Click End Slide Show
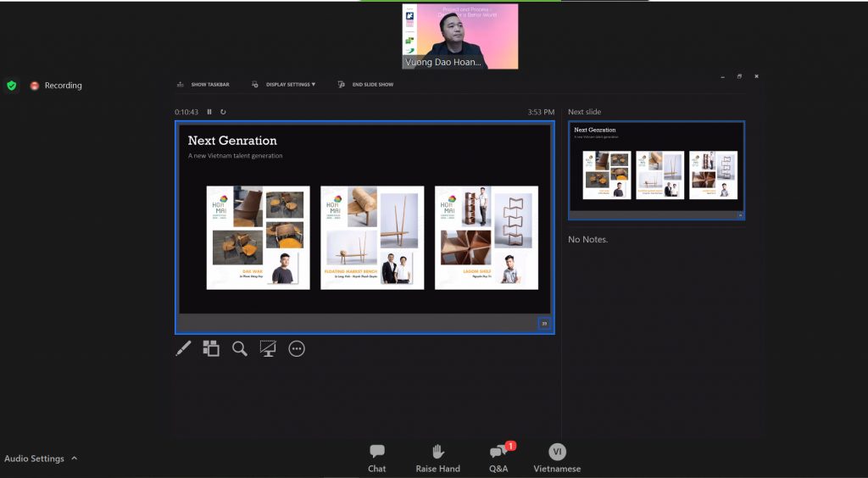The image size is (868, 478). tap(366, 85)
